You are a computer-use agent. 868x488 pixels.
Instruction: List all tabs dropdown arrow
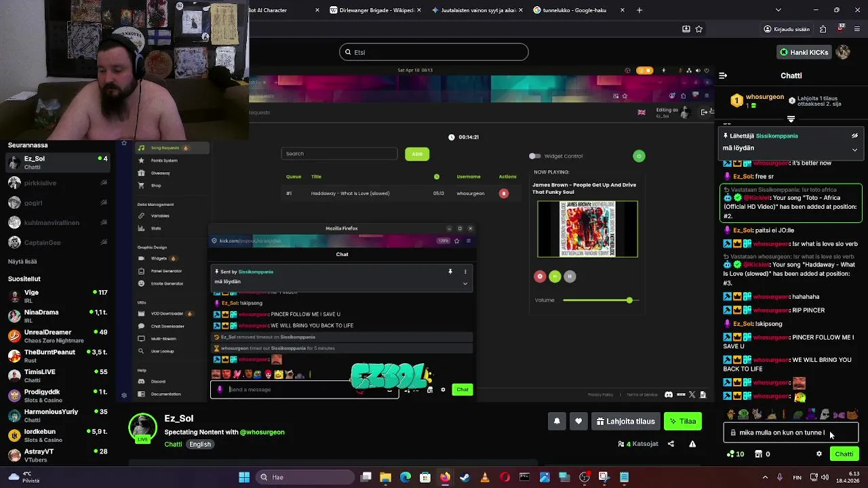778,10
